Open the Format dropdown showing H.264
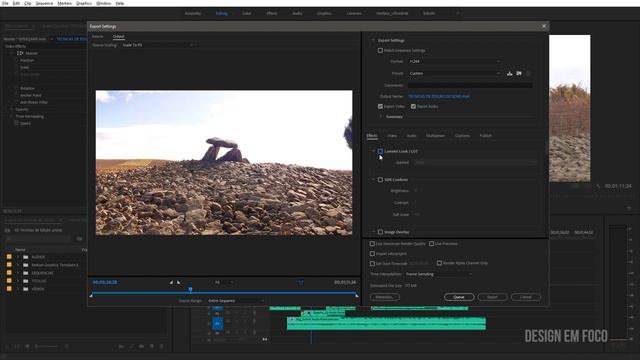Image resolution: width=640 pixels, height=360 pixels. tap(454, 61)
